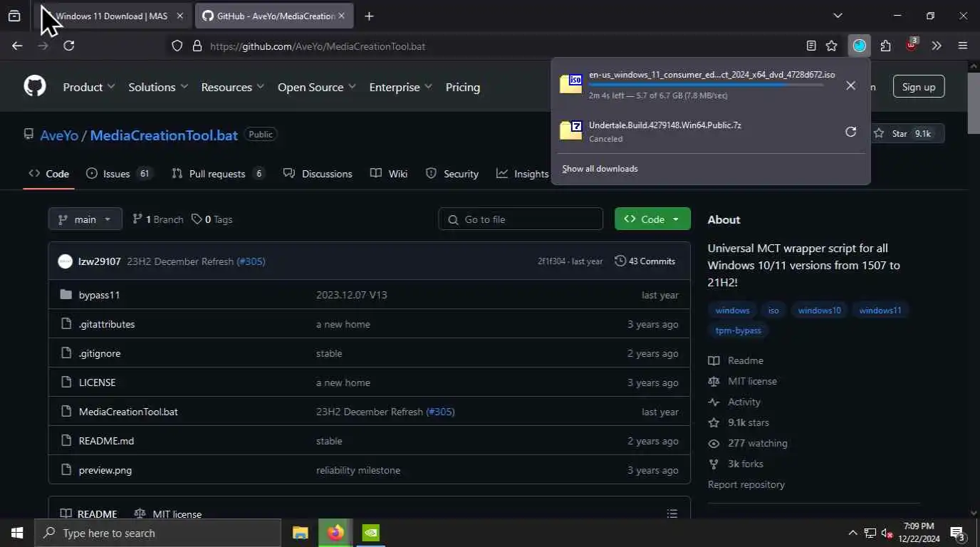List all tabs dropdown arrow
Screen dimensions: 980x547
pos(838,16)
